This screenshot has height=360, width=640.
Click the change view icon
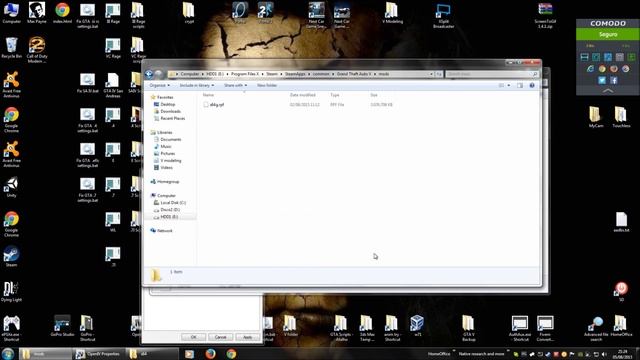501,85
